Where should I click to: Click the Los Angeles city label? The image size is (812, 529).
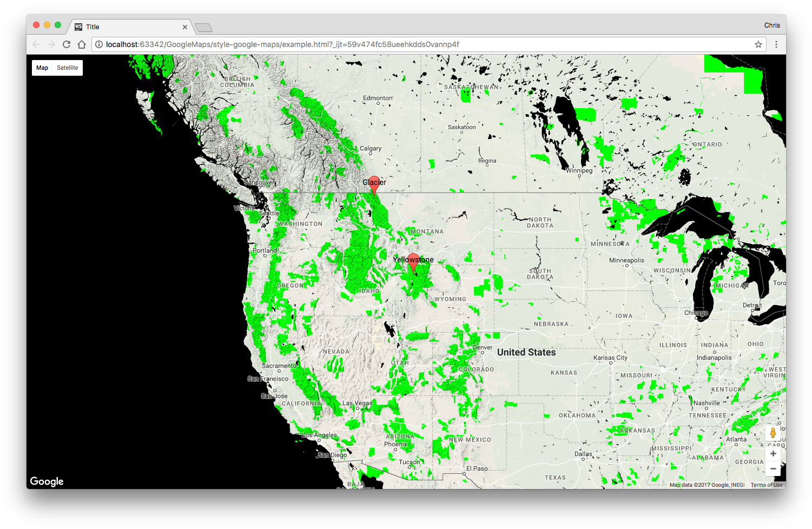tap(319, 435)
